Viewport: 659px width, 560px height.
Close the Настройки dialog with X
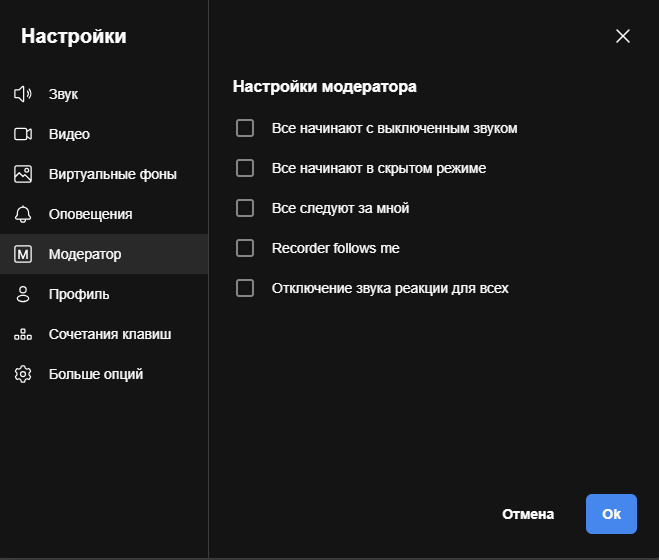tap(622, 36)
